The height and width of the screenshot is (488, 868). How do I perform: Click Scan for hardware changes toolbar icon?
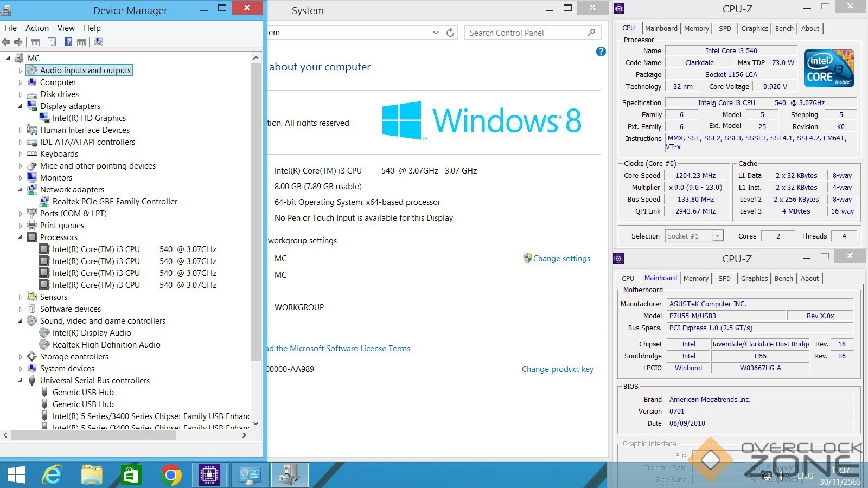(98, 42)
